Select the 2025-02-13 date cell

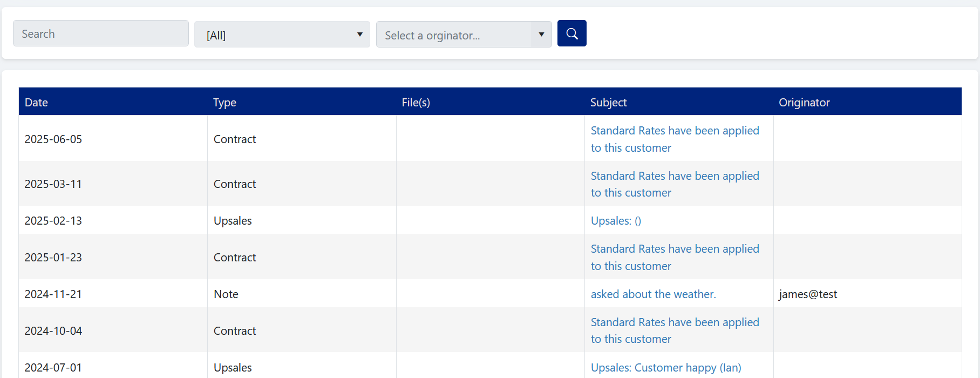(53, 221)
